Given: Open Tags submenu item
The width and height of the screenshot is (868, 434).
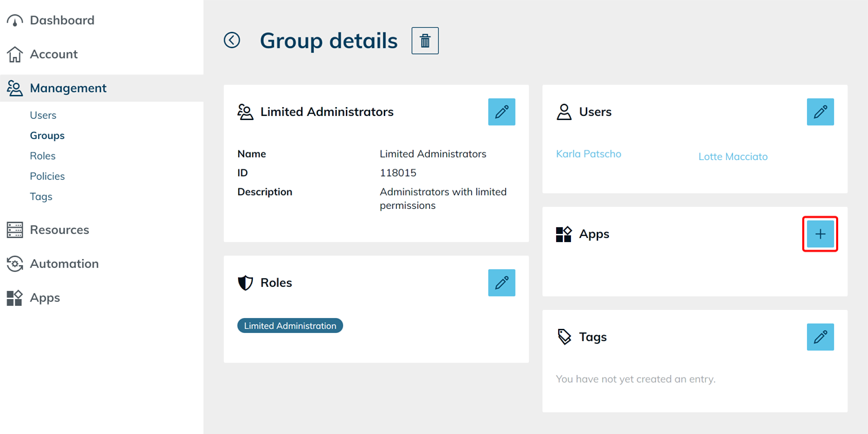Looking at the screenshot, I should click(x=41, y=197).
